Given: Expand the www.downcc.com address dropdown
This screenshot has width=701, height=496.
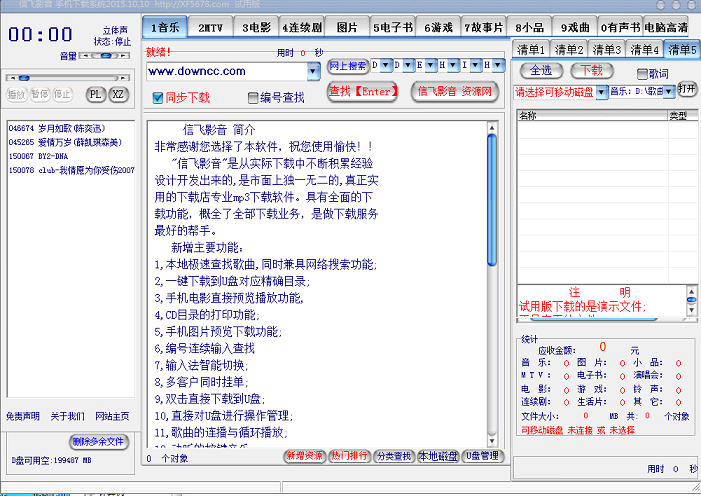Looking at the screenshot, I should [x=314, y=71].
